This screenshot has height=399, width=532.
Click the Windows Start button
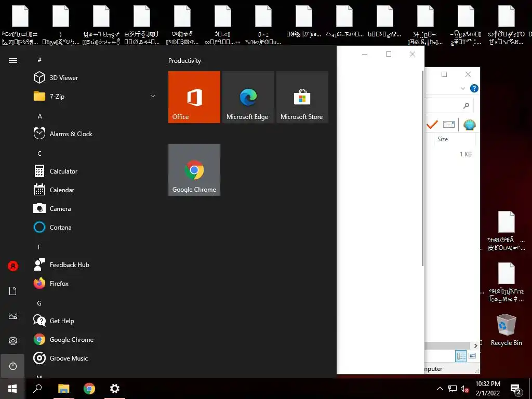pos(12,389)
